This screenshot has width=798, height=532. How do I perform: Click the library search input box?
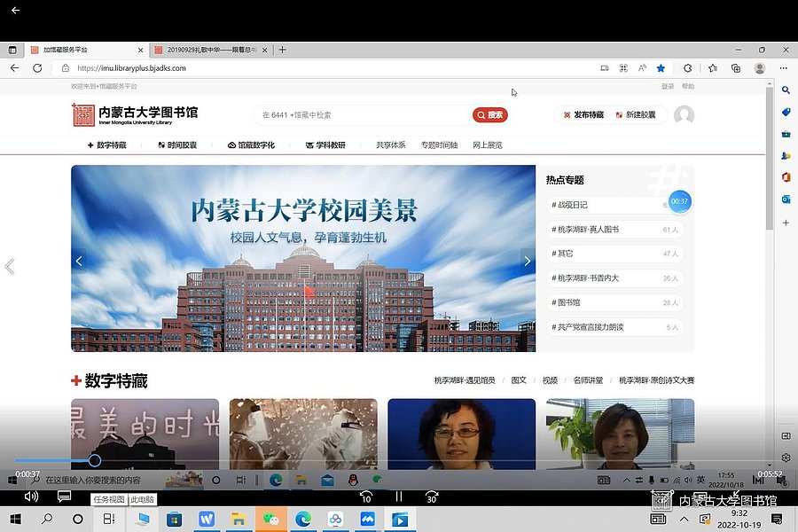coord(364,115)
